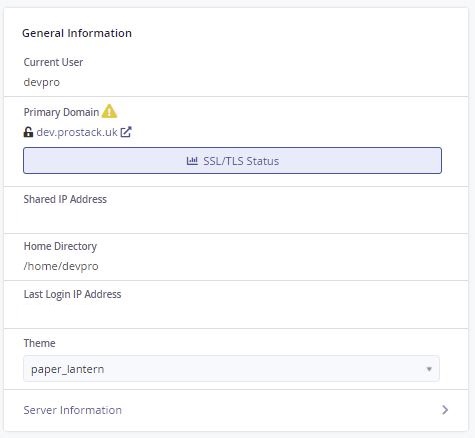
Task: Open the paper_lantern theme dropdown
Action: 231,369
